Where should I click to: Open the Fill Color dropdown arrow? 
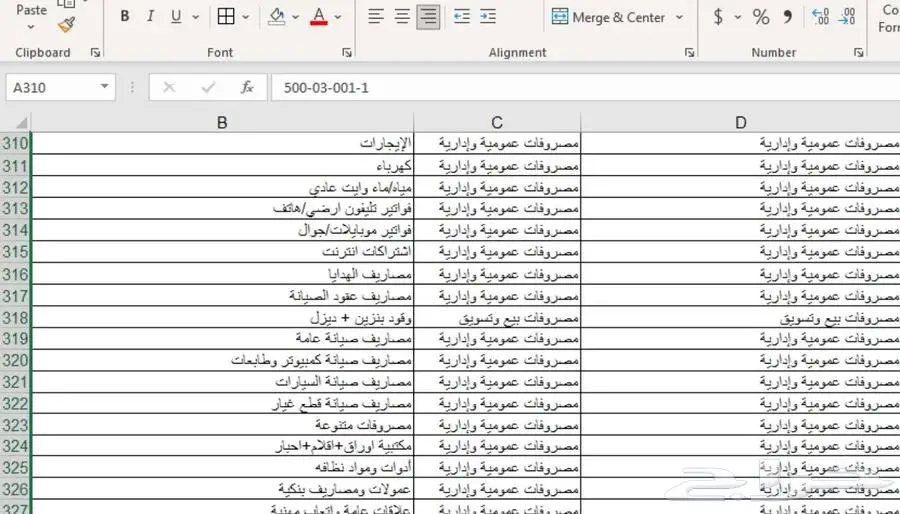tap(296, 17)
